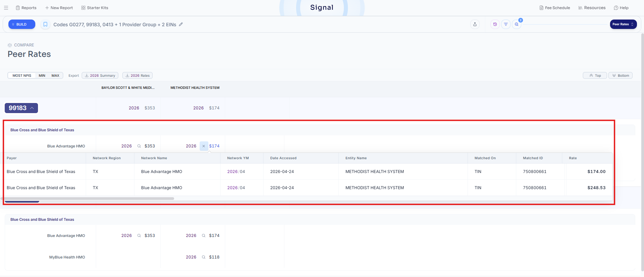The height and width of the screenshot is (277, 644).
Task: Open the Reports menu
Action: click(x=26, y=8)
